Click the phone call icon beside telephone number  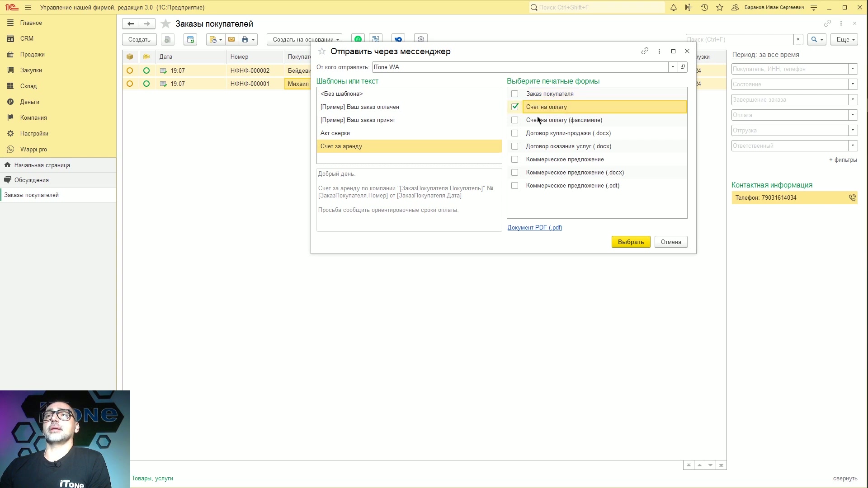(x=852, y=198)
